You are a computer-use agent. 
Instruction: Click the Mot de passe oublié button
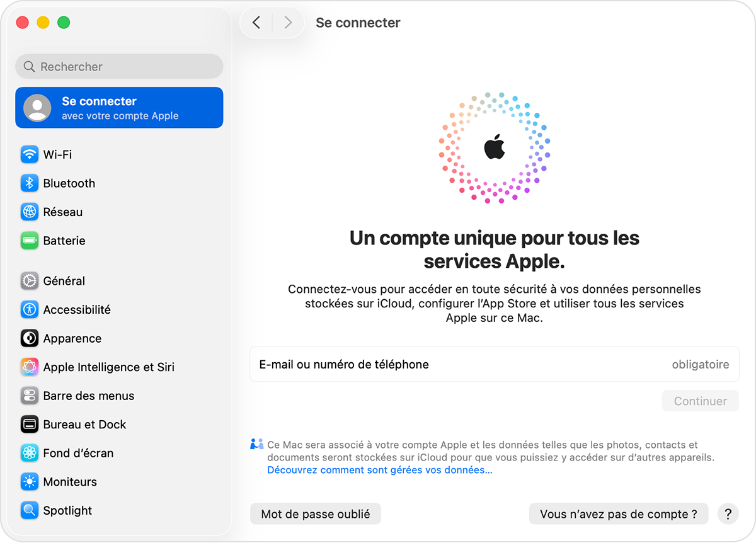point(315,513)
